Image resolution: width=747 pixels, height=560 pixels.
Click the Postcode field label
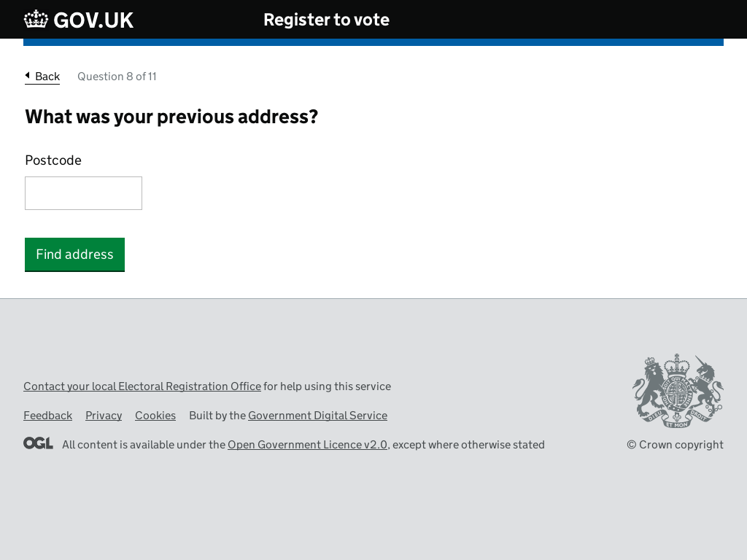click(x=53, y=160)
